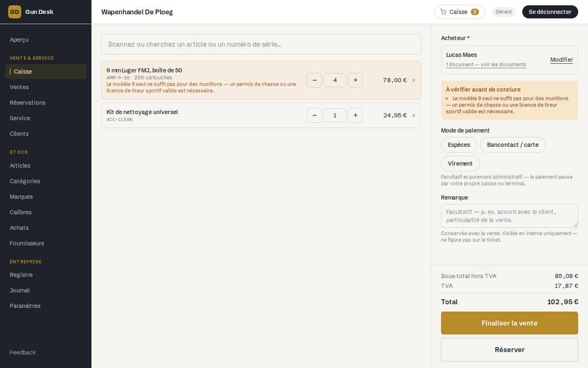Image resolution: width=588 pixels, height=368 pixels.
Task: Open the buyer's documents link
Action: pos(486,65)
